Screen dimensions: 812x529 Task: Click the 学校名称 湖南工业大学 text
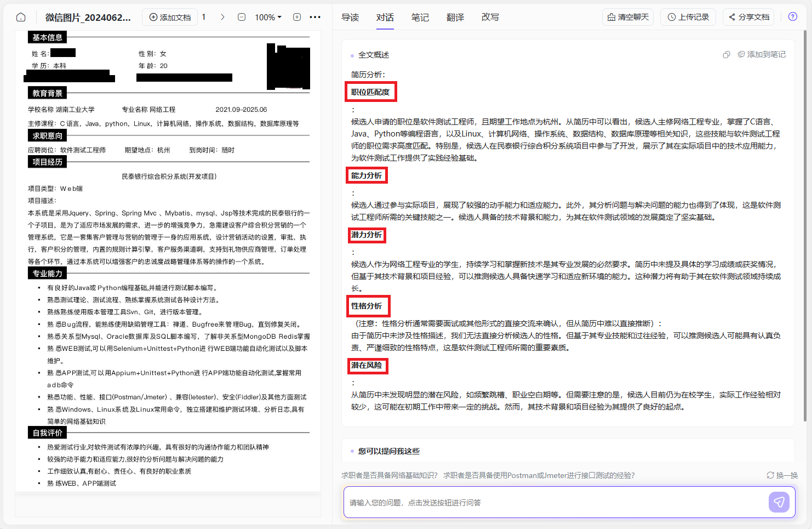coord(61,110)
